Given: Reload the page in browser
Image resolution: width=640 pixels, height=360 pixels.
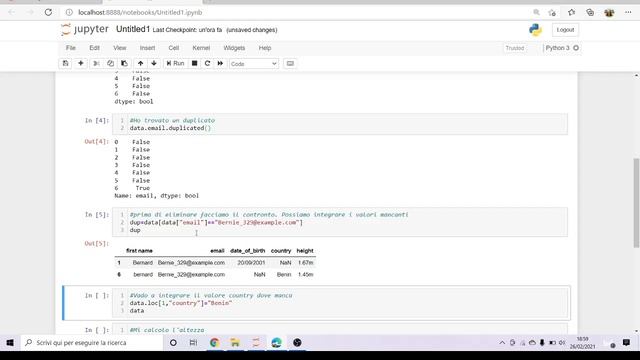Looking at the screenshot, I should [x=48, y=12].
